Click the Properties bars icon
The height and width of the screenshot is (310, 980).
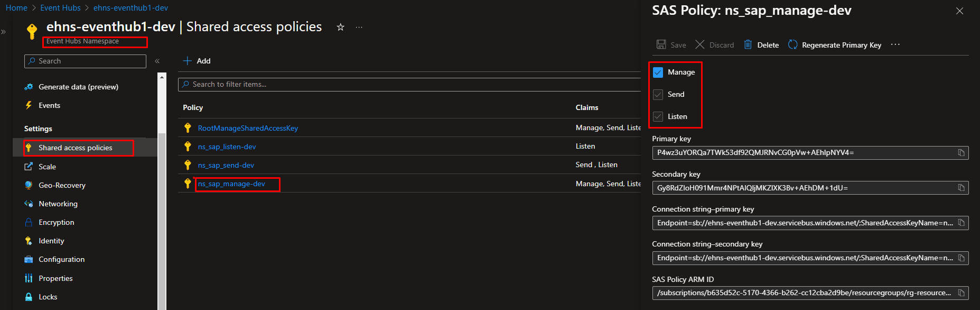(x=29, y=278)
